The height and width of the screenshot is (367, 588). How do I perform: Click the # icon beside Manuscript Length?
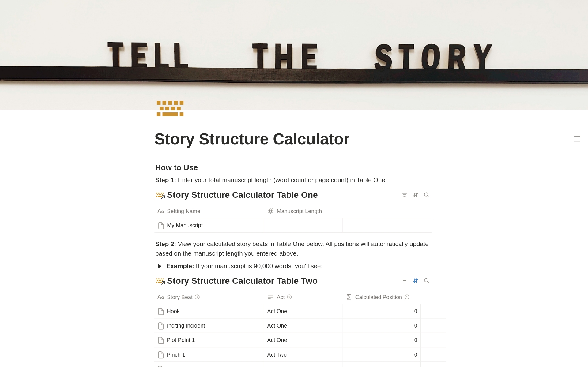270,211
